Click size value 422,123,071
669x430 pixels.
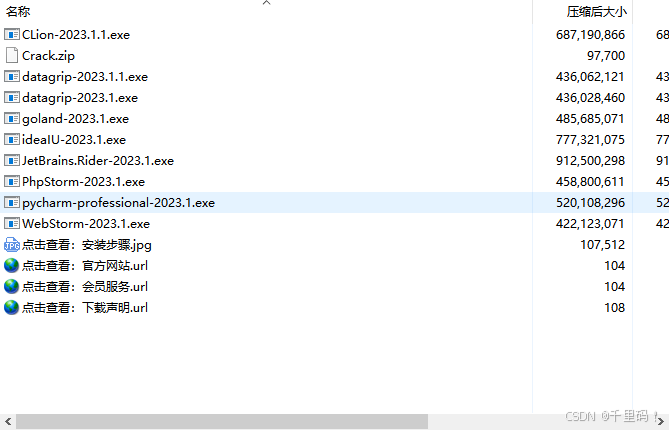pyautogui.click(x=590, y=224)
